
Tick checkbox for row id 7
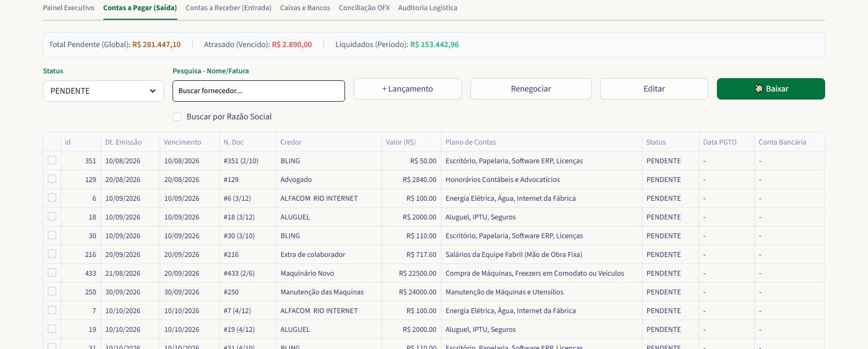(x=52, y=310)
